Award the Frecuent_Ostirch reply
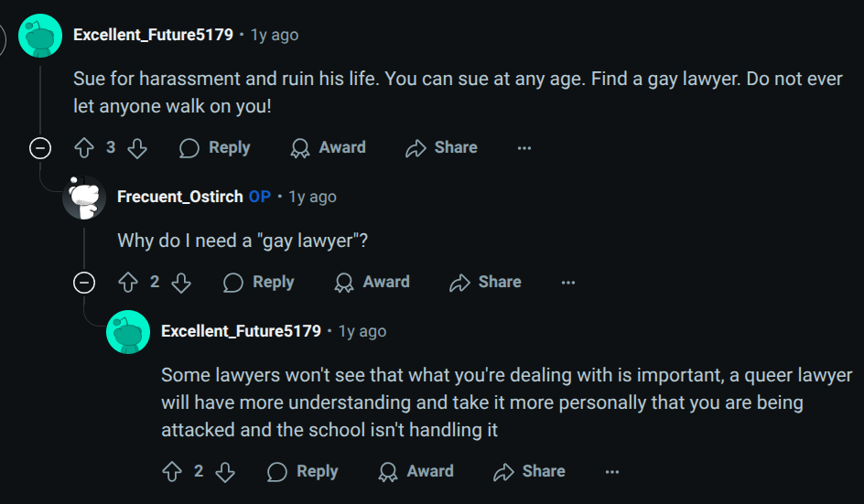864x504 pixels. click(x=372, y=282)
